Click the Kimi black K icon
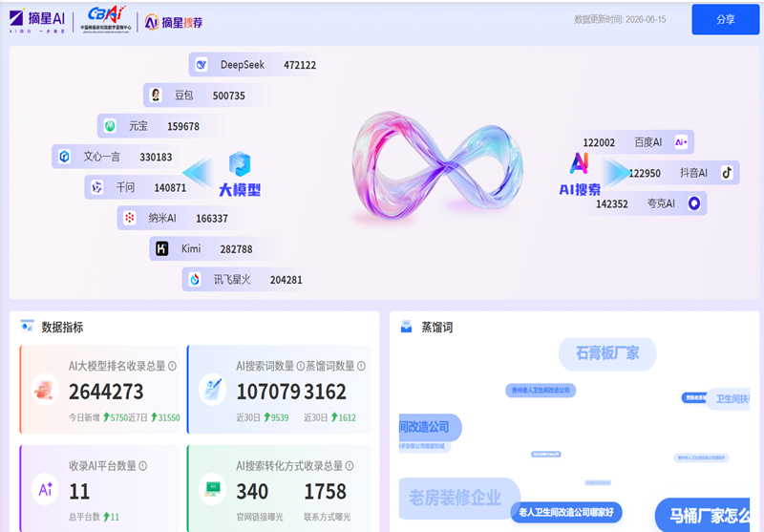This screenshot has width=764, height=532. [161, 248]
